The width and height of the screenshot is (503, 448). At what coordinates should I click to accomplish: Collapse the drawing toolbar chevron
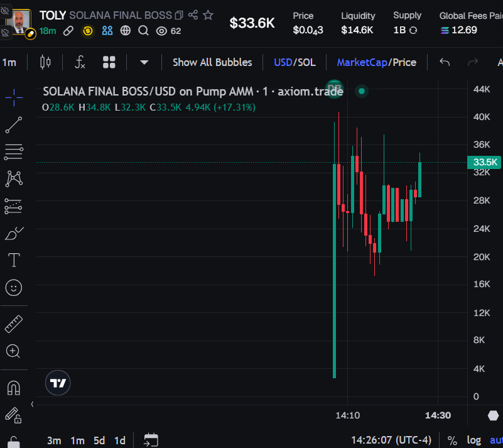tap(32, 404)
